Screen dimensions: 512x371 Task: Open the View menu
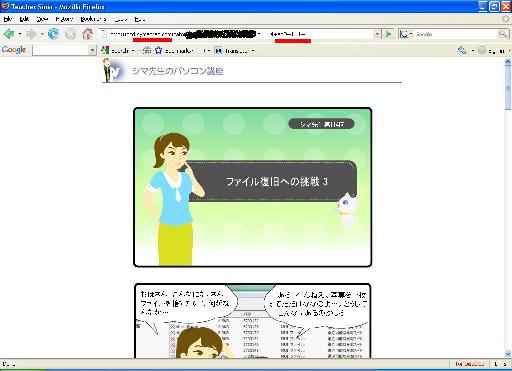(x=42, y=19)
